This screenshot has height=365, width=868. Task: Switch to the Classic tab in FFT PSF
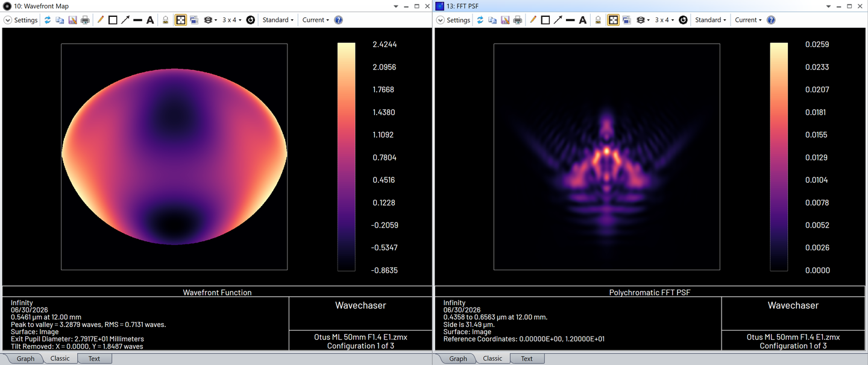click(x=492, y=358)
